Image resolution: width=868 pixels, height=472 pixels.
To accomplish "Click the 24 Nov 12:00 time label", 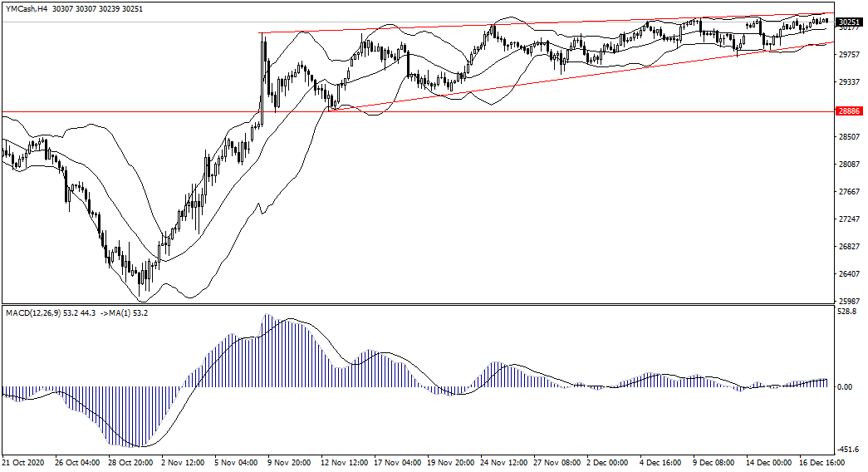I will tap(503, 461).
